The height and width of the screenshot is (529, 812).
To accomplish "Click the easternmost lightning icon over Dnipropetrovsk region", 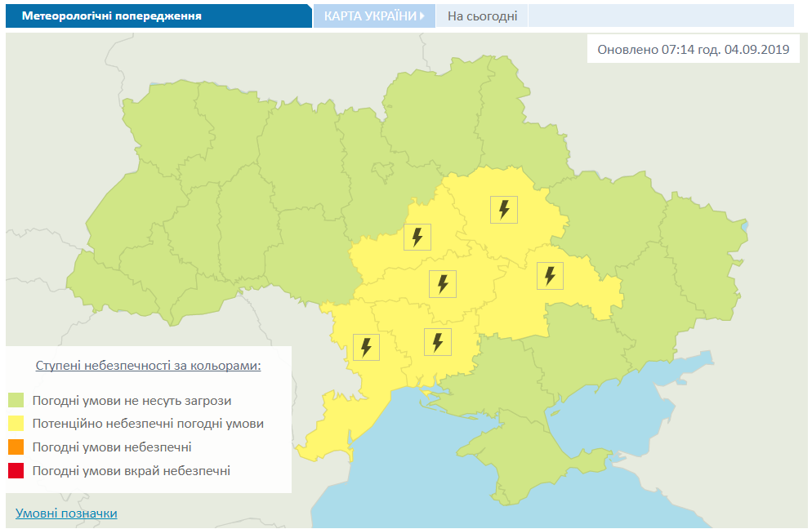I will click(550, 276).
